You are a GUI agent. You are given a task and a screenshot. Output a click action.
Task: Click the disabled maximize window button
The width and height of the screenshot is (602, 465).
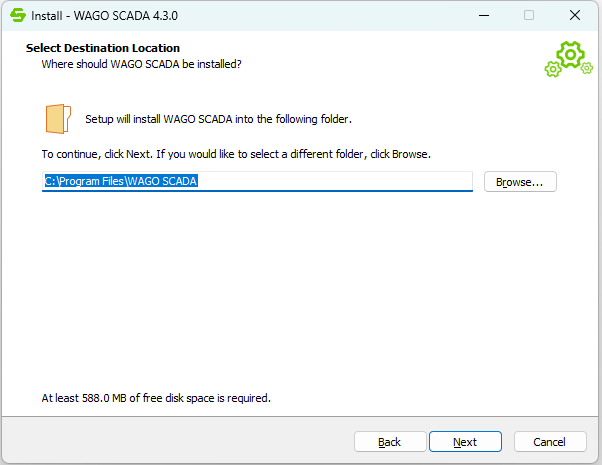[x=529, y=15]
